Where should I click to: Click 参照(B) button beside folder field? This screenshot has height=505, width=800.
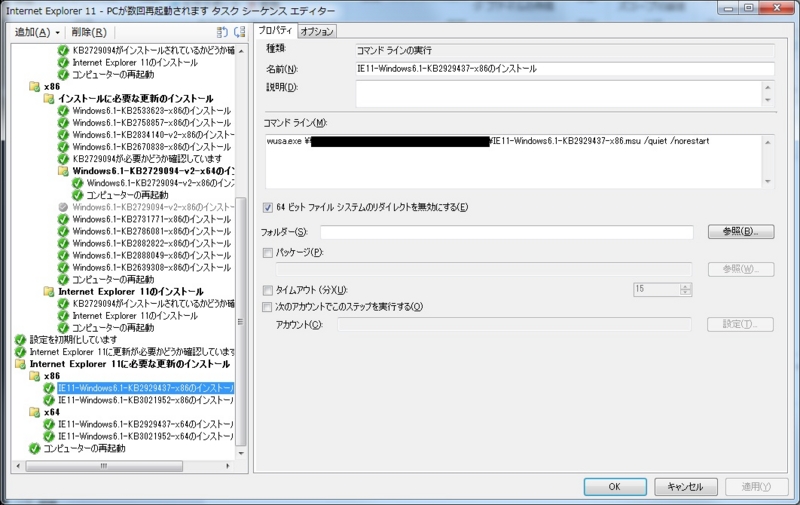(741, 232)
